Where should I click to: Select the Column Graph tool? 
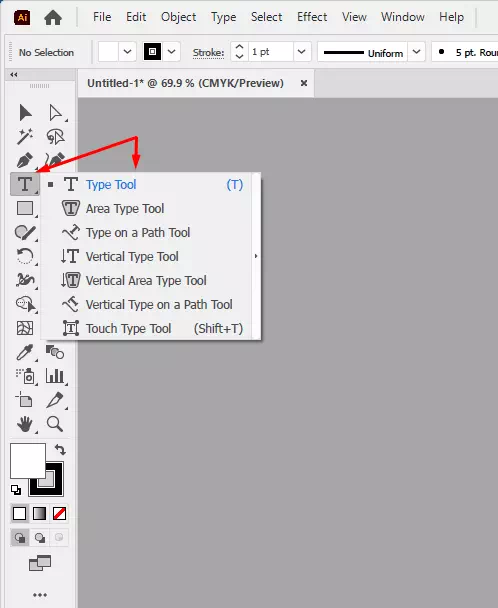click(x=55, y=376)
